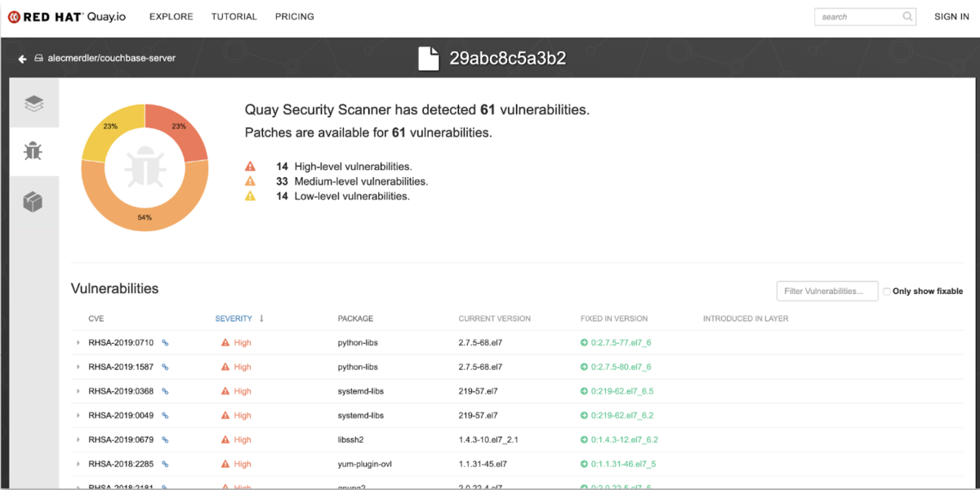Click the search magnifier icon
The width and height of the screenshot is (980, 490).
point(907,16)
